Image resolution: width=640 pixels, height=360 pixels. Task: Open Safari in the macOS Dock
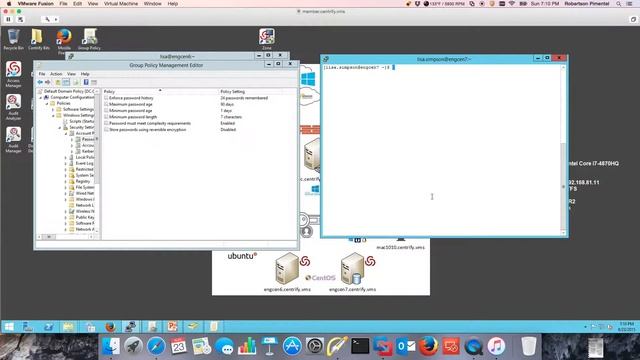156,347
